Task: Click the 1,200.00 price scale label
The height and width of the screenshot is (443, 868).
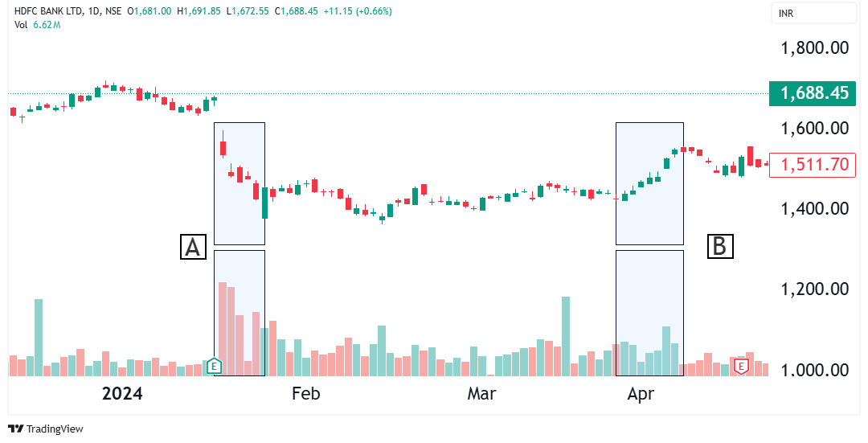Action: (815, 289)
